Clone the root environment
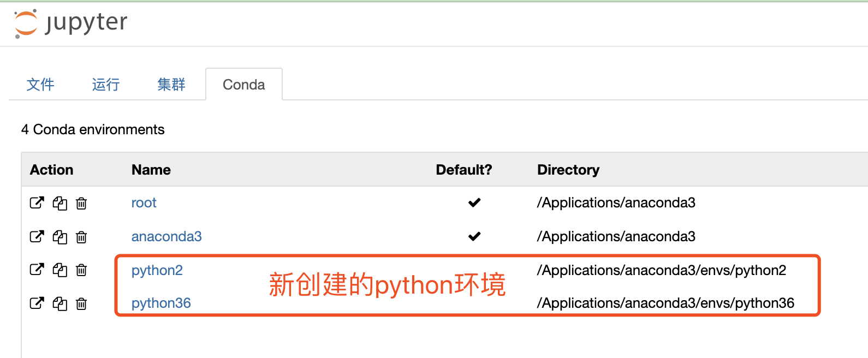 (60, 203)
